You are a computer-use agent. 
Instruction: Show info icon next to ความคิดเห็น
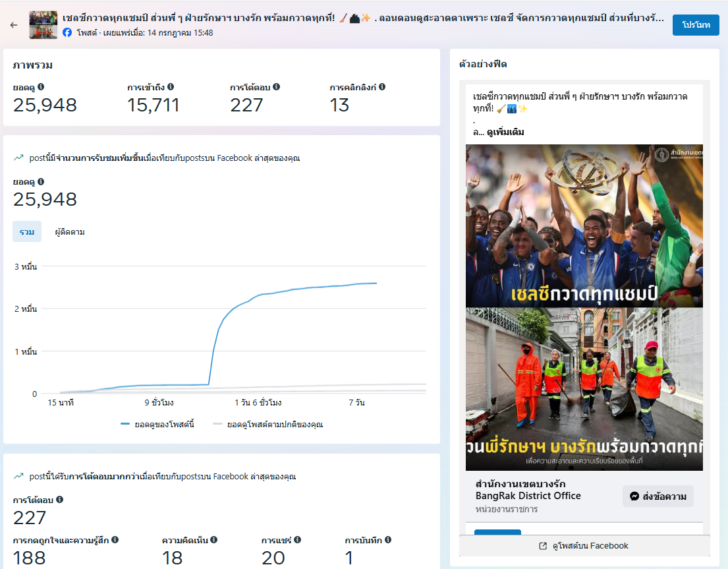[213, 540]
